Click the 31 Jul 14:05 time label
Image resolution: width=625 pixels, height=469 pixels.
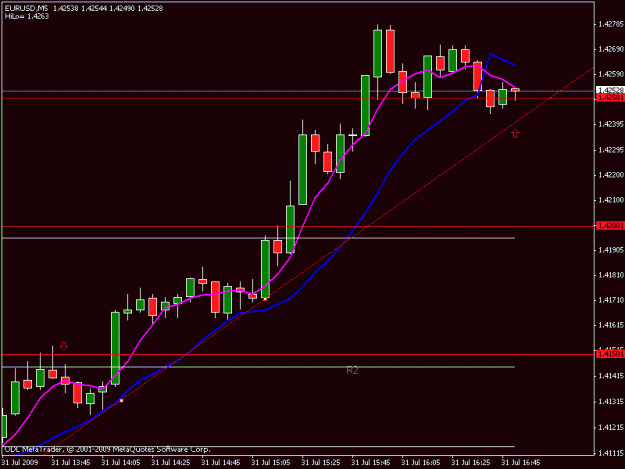click(120, 463)
